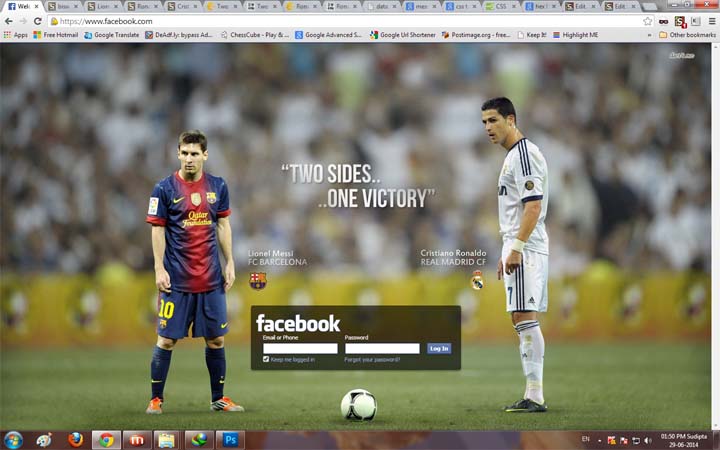Open the Chrome hamburger menu
720x450 pixels.
[x=712, y=21]
